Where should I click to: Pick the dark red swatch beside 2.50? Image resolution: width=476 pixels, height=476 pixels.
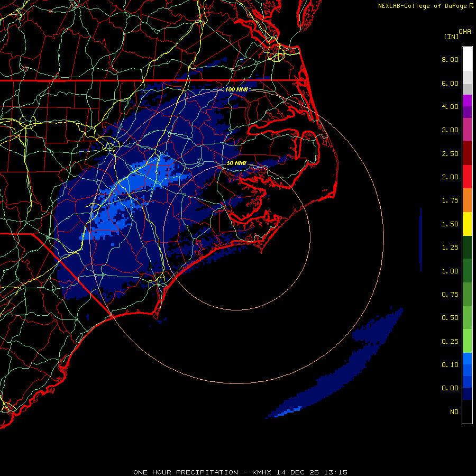tap(467, 153)
